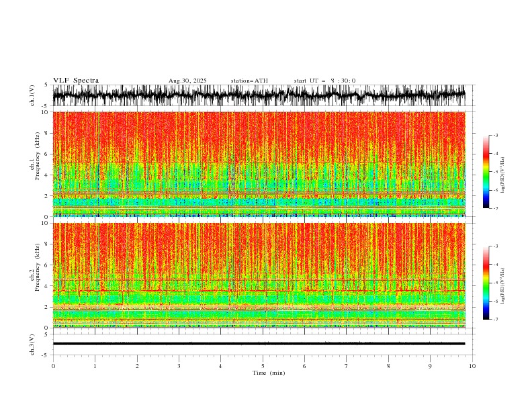Image resolution: width=532 pixels, height=411 pixels.
Task: Click the 'ch.1(V)' waveform axis label
Action: pyautogui.click(x=32, y=95)
